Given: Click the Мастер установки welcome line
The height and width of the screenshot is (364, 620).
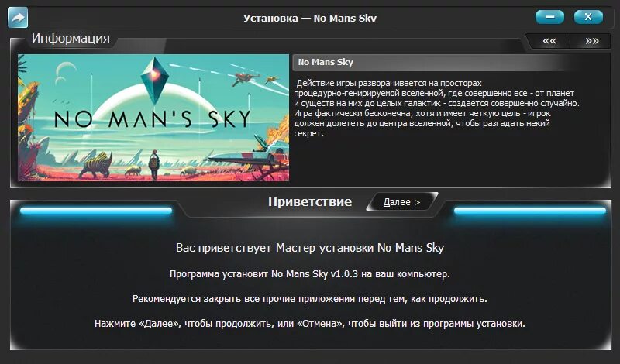Looking at the screenshot, I should coord(310,248).
